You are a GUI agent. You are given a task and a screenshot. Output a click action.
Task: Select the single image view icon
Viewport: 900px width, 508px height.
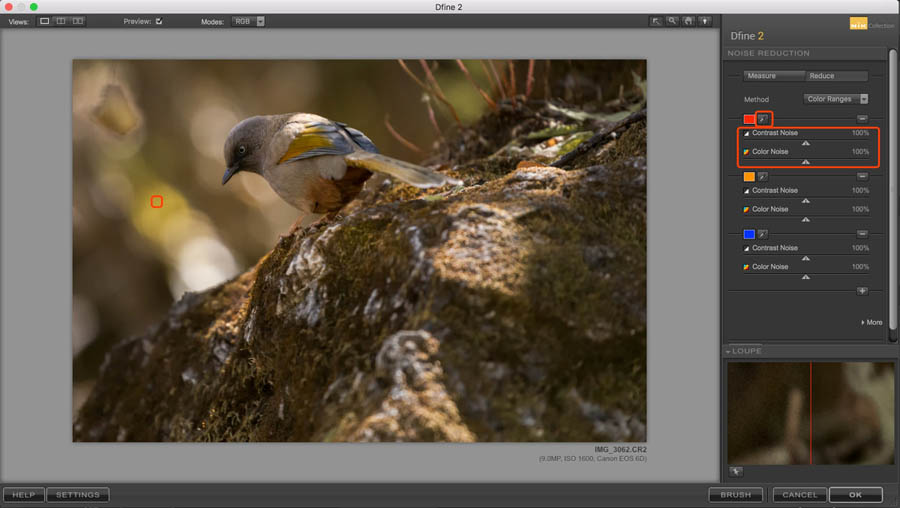(44, 21)
